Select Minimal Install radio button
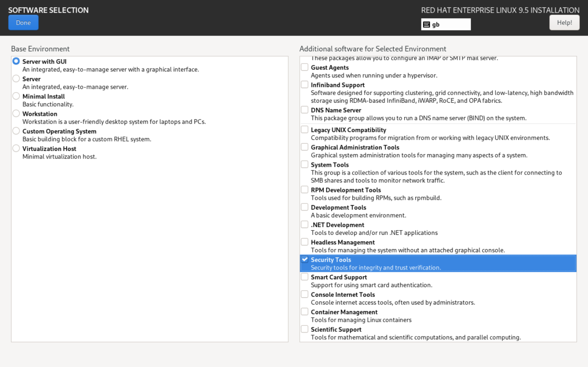 16,96
